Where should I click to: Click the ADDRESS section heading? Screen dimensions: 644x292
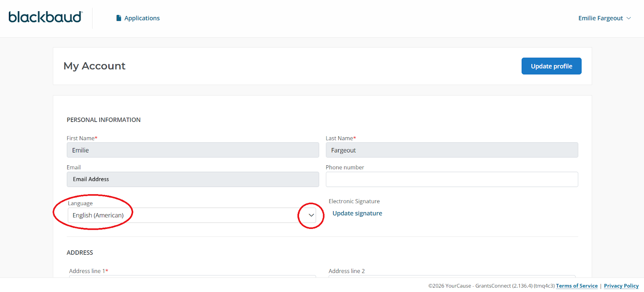80,253
